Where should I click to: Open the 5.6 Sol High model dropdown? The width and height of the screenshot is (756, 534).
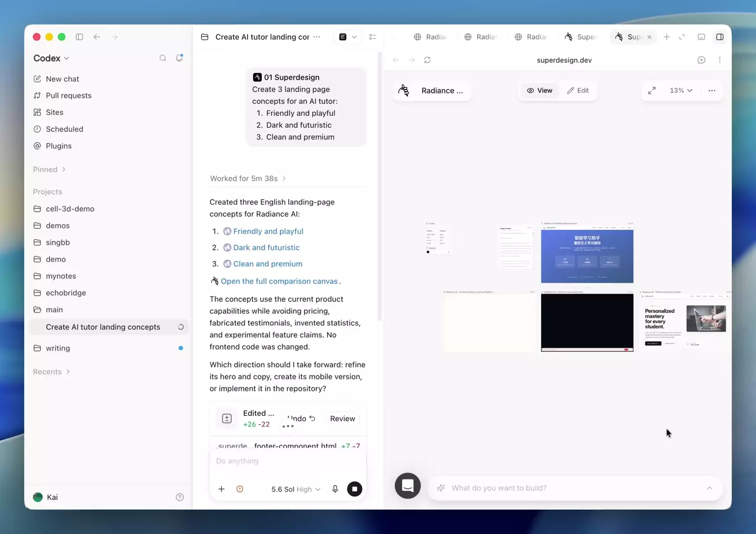tap(295, 489)
